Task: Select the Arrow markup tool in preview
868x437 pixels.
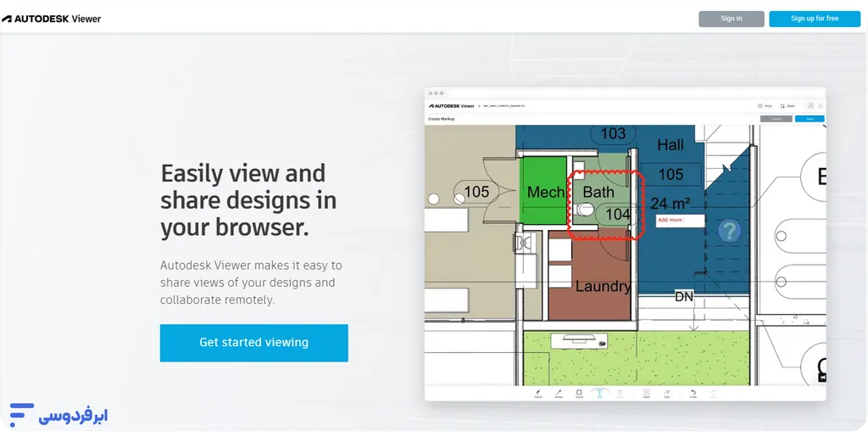Action: [559, 394]
